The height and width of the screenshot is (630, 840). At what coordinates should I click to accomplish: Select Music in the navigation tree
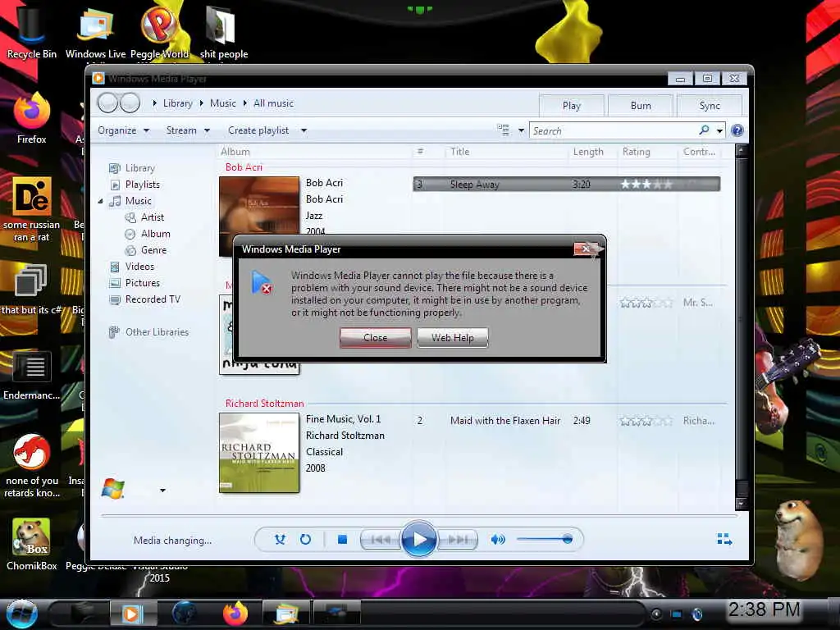(x=138, y=201)
